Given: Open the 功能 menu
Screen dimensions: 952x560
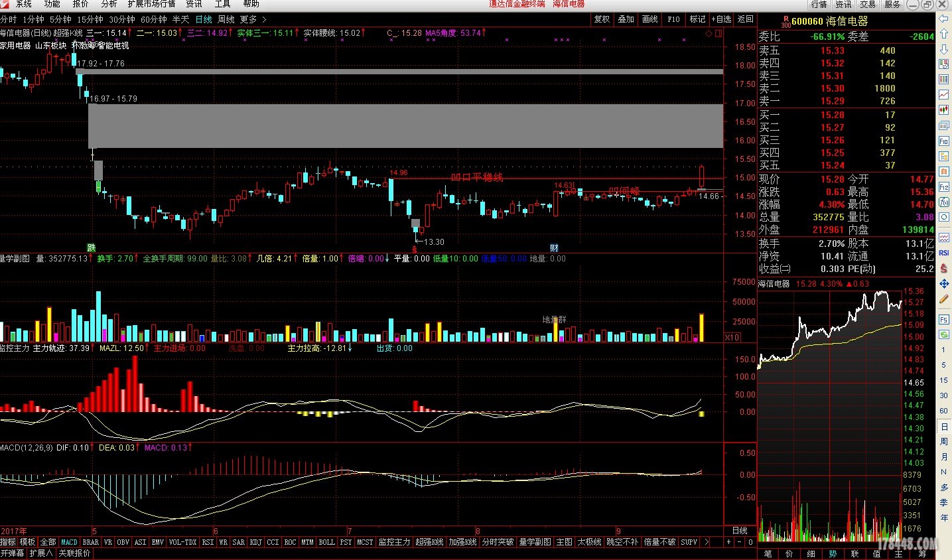Looking at the screenshot, I should click(x=52, y=4).
